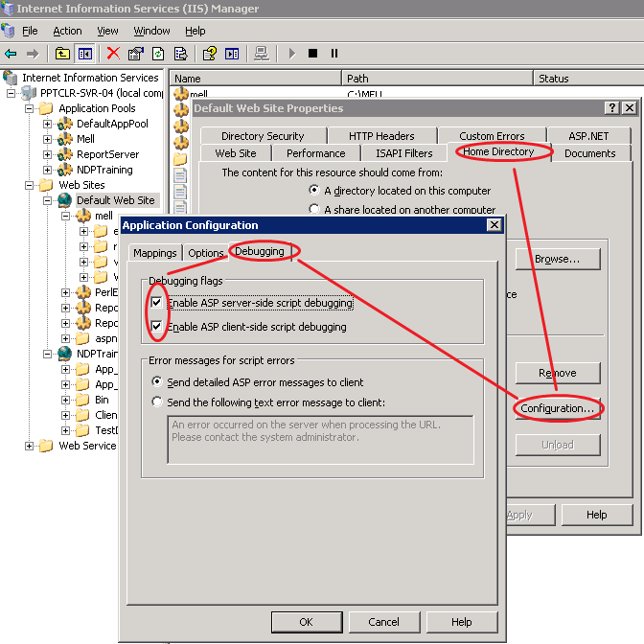Expand the Bin folder node
Viewport: 644px width, 644px height.
point(65,400)
